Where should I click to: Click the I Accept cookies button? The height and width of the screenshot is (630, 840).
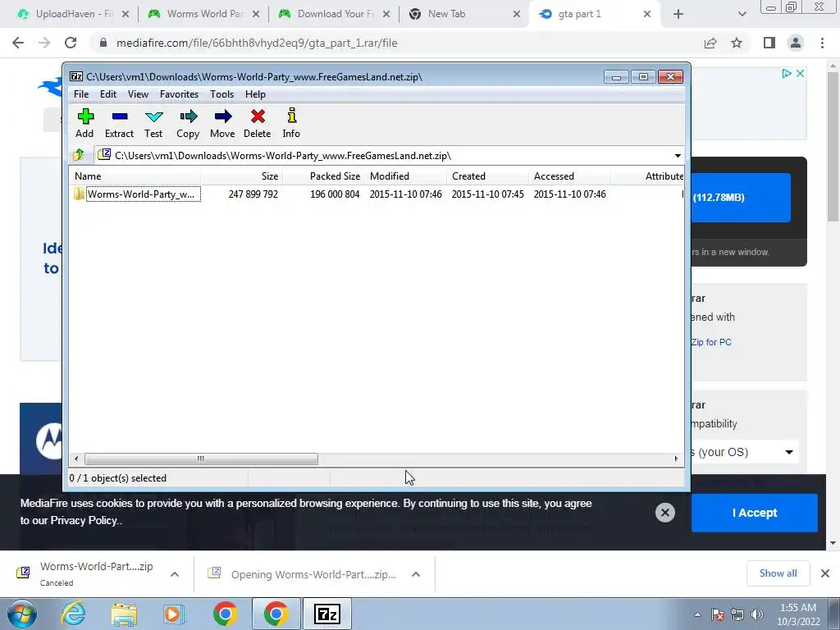pos(755,513)
